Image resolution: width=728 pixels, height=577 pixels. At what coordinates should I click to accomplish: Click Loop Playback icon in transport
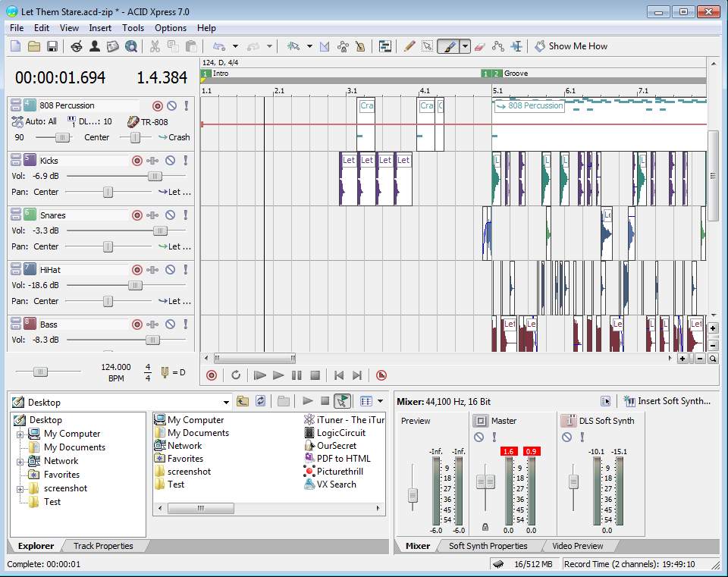point(236,375)
